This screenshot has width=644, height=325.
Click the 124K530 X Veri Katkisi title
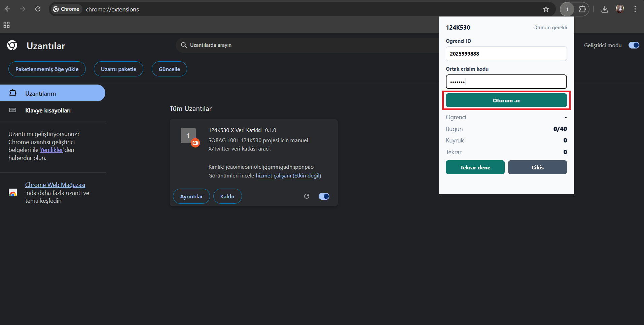(235, 130)
